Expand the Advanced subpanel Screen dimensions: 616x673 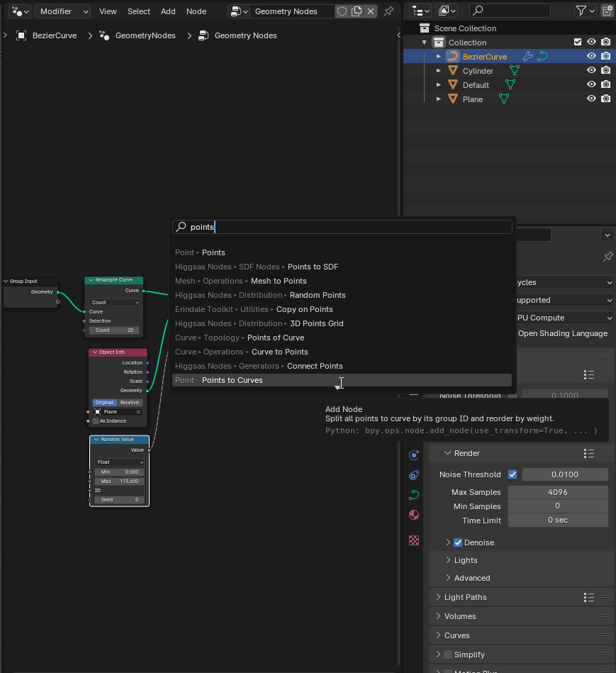click(448, 578)
